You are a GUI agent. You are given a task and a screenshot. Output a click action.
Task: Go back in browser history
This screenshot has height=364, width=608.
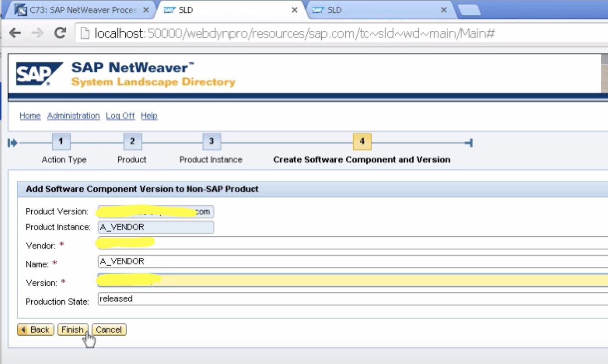coord(15,33)
